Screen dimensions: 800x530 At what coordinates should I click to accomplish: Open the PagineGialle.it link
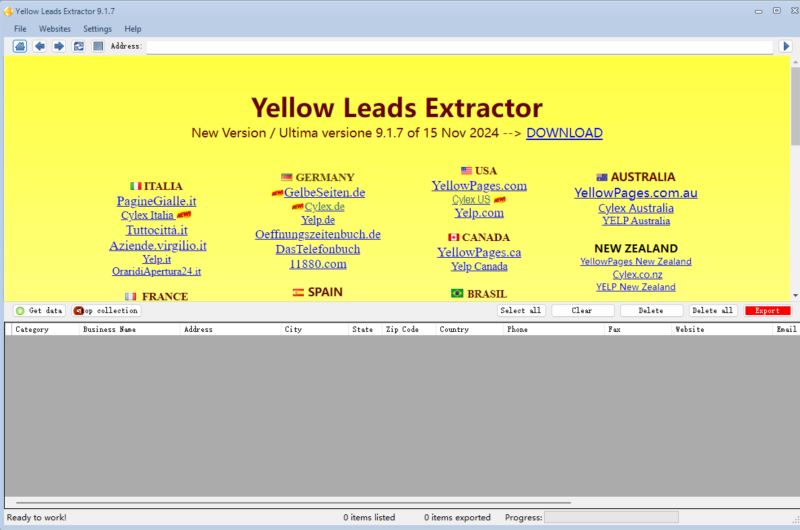click(157, 201)
